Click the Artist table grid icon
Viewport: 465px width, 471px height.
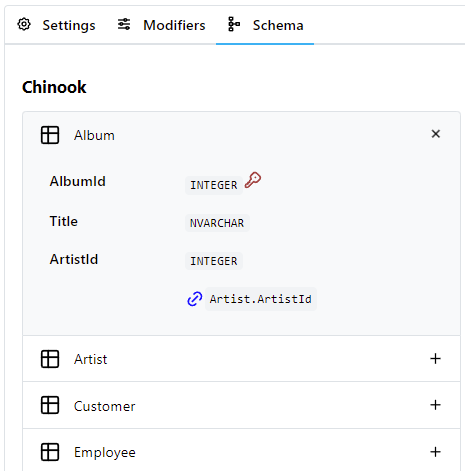coord(50,359)
